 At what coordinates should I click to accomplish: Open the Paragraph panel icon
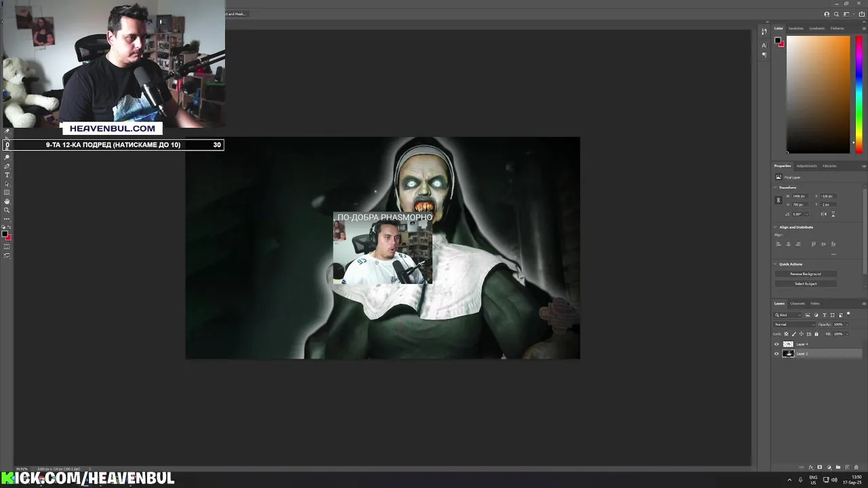(x=764, y=54)
